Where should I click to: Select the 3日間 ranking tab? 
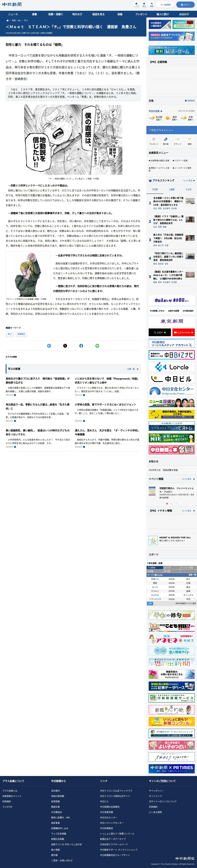(155, 190)
